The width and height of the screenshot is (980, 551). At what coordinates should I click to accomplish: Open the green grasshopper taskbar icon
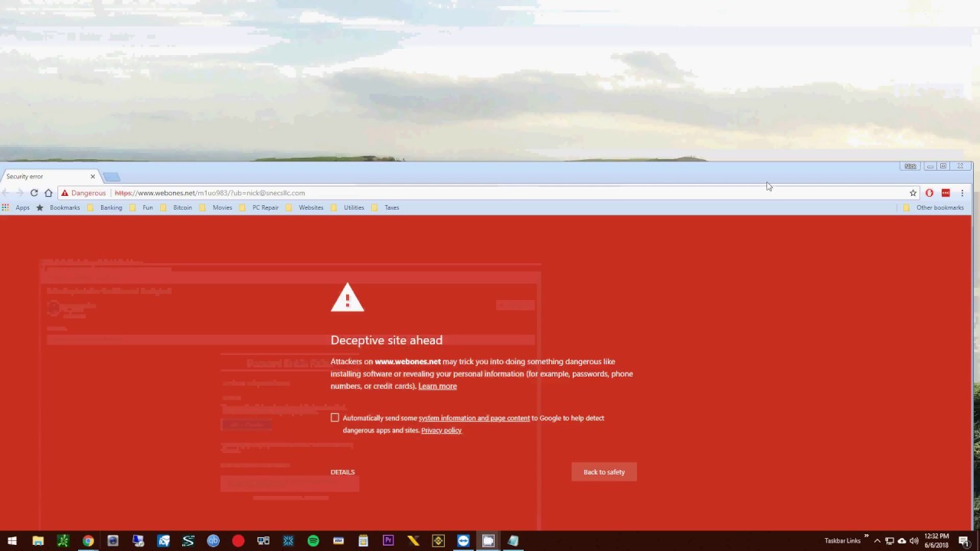tap(63, 541)
